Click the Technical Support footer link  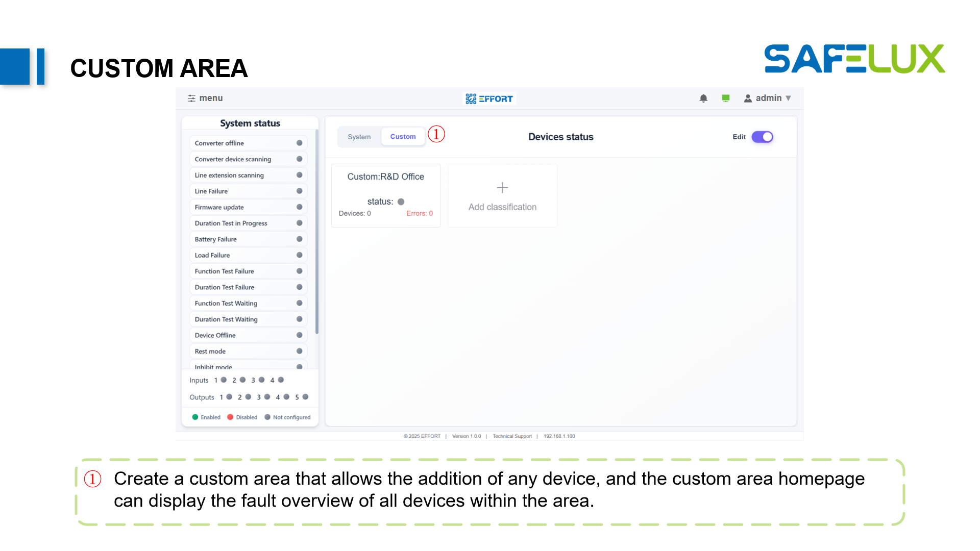(512, 436)
